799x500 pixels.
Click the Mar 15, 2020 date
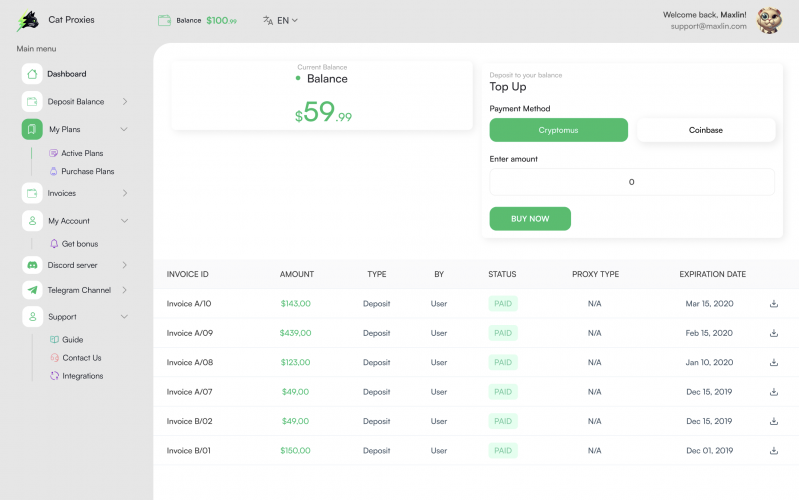click(x=709, y=304)
